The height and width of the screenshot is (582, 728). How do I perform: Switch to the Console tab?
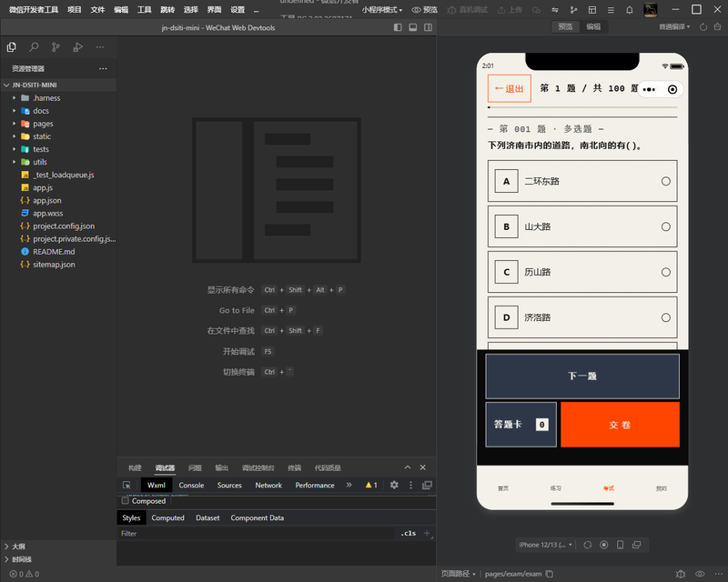click(191, 485)
